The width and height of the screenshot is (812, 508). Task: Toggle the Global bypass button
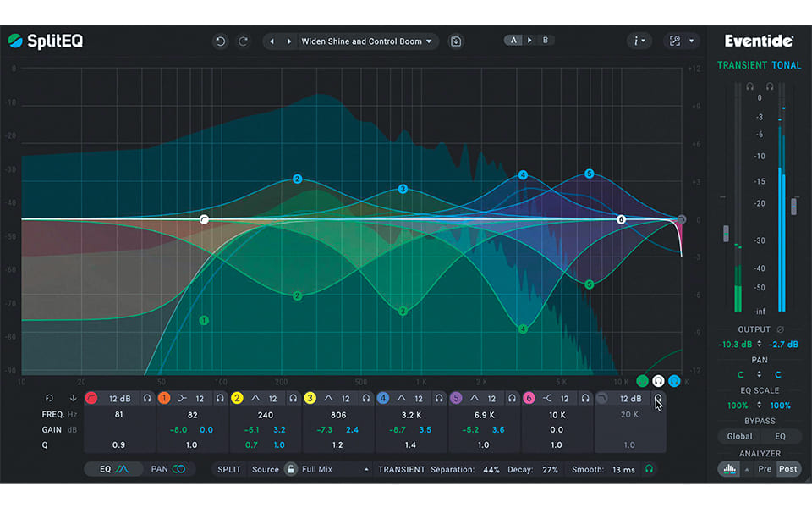coord(739,437)
